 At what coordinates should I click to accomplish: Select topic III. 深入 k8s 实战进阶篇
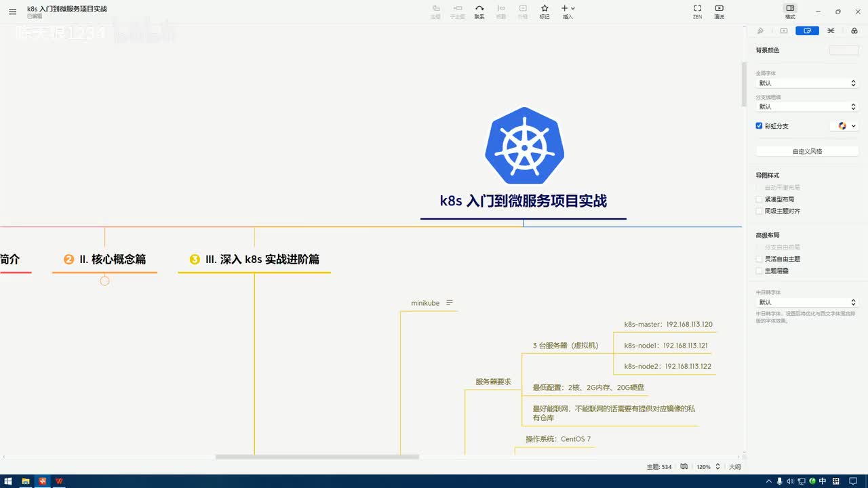click(262, 259)
